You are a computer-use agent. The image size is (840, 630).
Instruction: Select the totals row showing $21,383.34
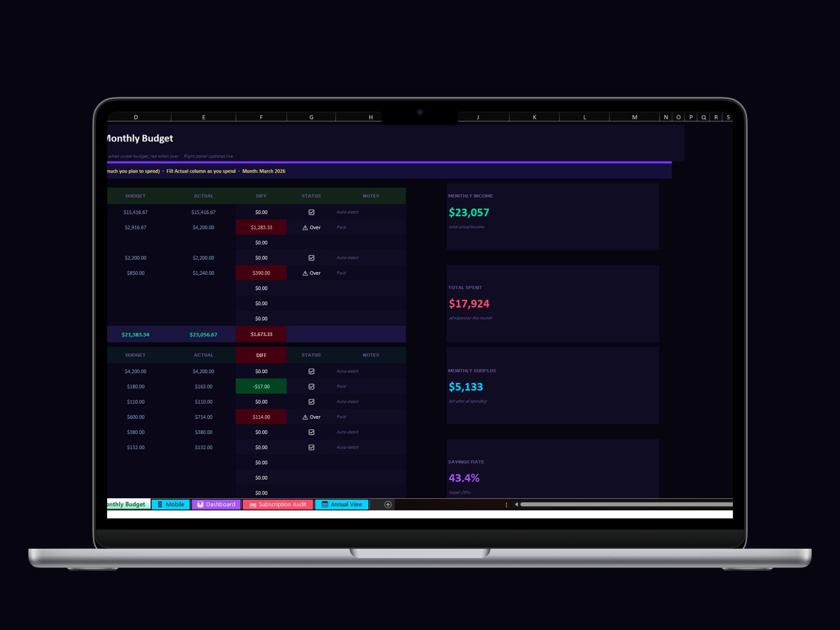(x=136, y=334)
